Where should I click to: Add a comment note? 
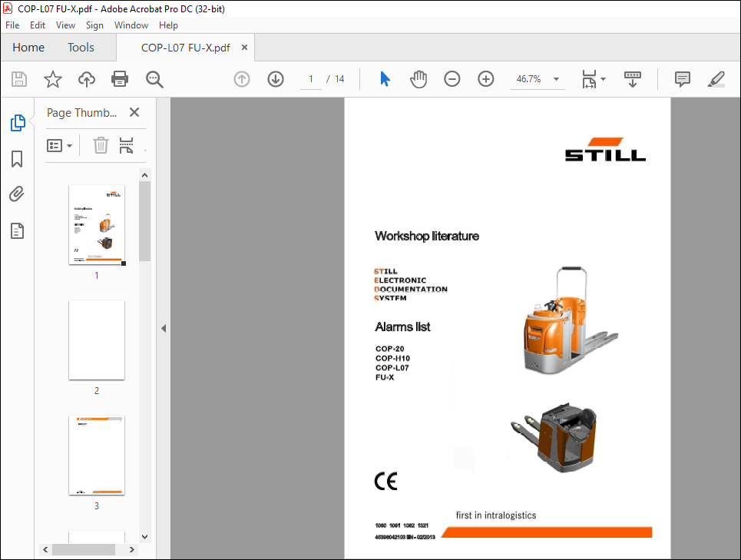tap(683, 79)
